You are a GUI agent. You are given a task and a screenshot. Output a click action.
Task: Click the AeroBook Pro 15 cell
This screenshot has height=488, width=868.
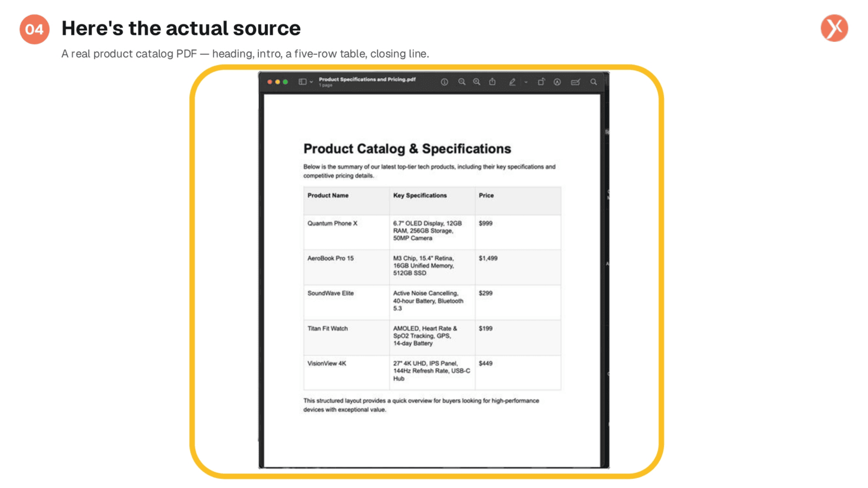[x=347, y=267]
